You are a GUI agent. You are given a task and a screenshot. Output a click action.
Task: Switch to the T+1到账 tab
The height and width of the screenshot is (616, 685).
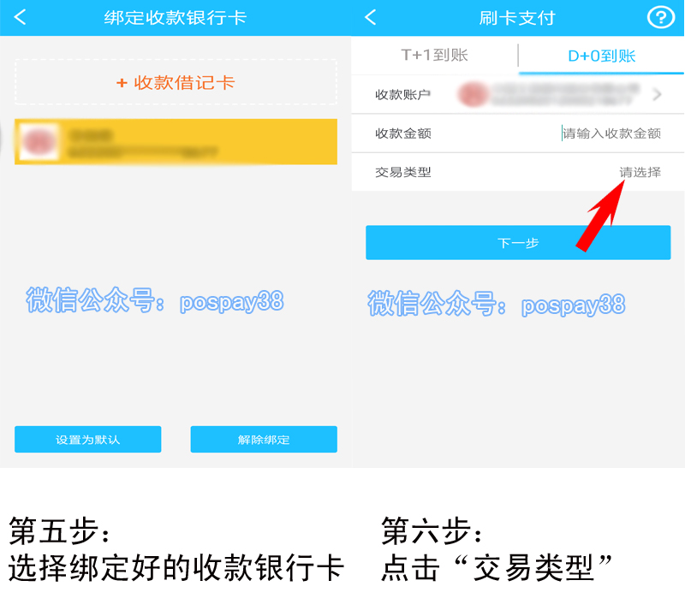point(435,55)
